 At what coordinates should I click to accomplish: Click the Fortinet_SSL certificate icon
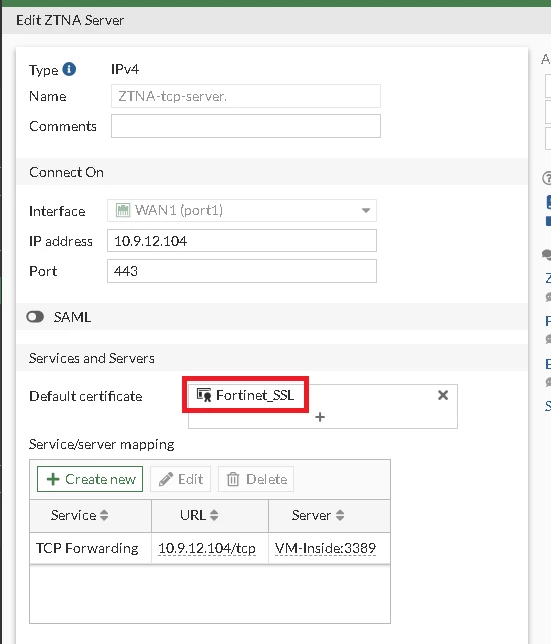pyautogui.click(x=204, y=395)
